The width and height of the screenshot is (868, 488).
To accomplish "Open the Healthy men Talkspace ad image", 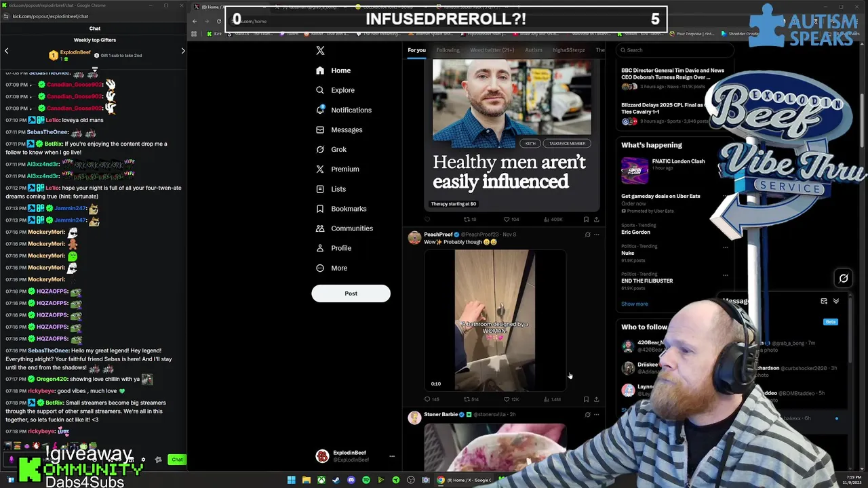I will coord(512,136).
